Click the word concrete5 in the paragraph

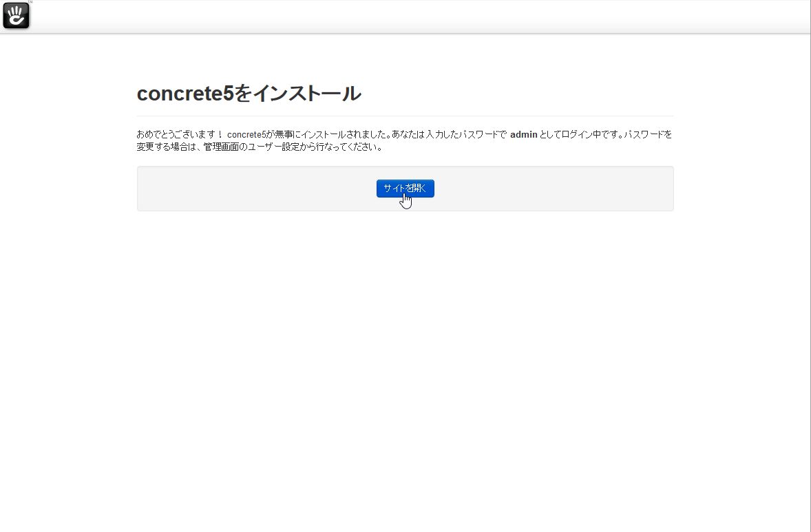click(x=246, y=134)
